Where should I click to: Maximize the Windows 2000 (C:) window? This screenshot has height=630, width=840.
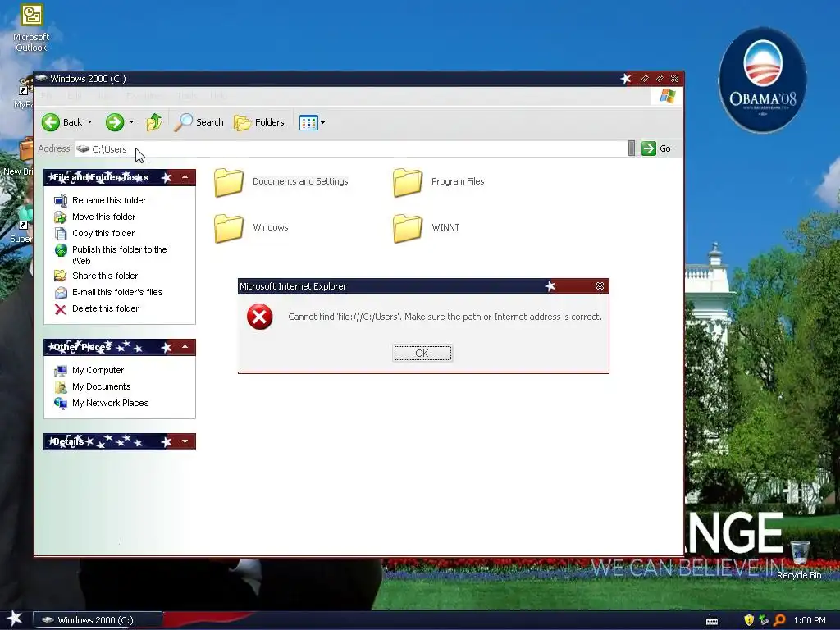660,79
